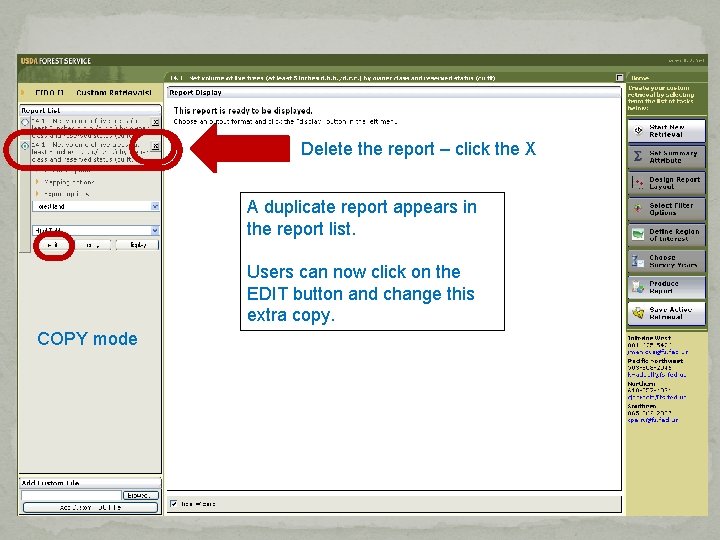Click the Produce Report icon
This screenshot has width=720, height=540.
click(638, 287)
